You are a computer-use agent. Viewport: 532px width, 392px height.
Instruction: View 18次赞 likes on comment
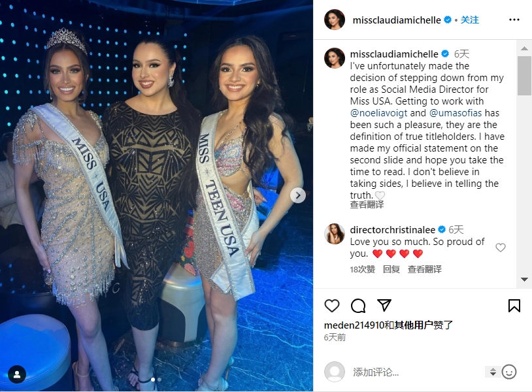click(x=362, y=269)
